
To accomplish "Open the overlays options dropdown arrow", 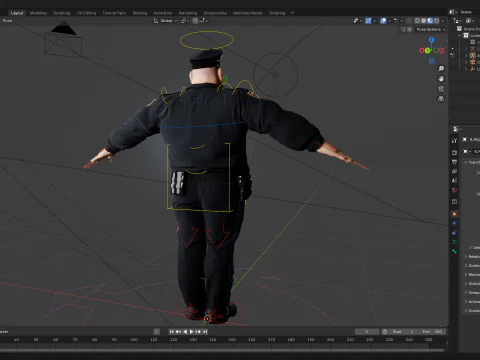I will (389, 21).
